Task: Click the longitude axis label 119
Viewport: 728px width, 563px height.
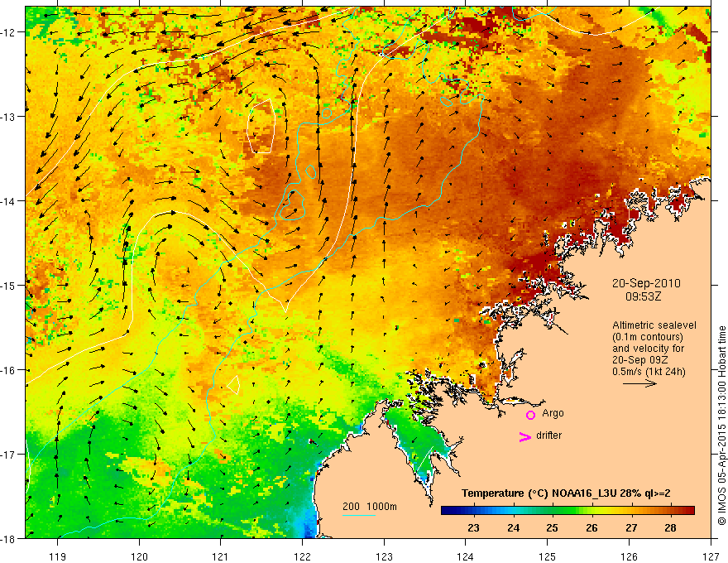Action: (x=58, y=556)
